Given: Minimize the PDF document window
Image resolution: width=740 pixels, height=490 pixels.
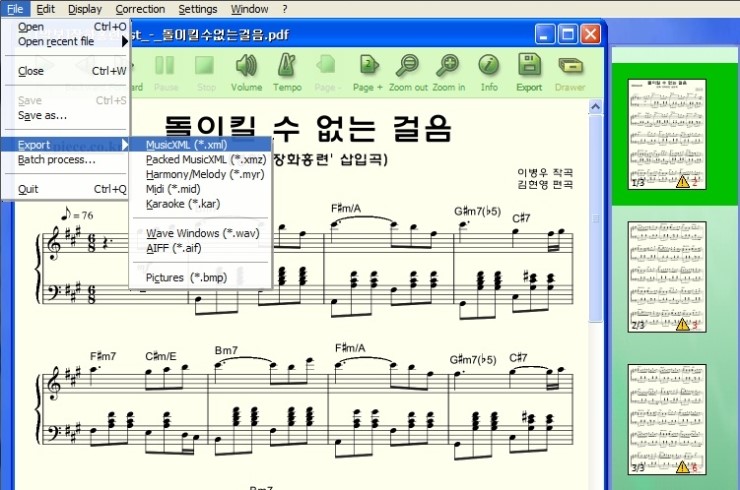Looking at the screenshot, I should point(545,34).
